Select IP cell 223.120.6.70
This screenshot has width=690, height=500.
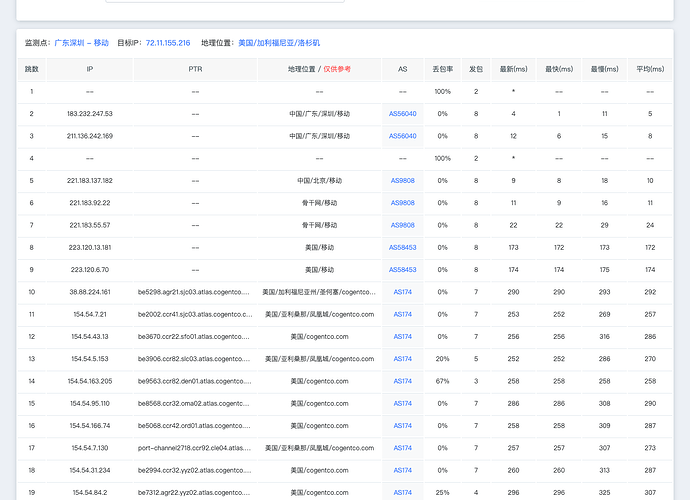point(90,270)
